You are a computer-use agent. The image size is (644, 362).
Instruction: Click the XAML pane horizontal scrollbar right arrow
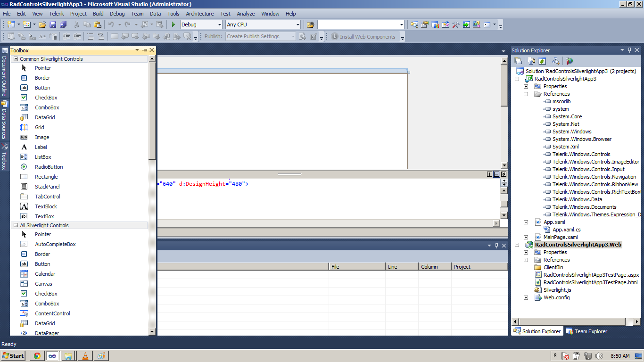tap(496, 223)
